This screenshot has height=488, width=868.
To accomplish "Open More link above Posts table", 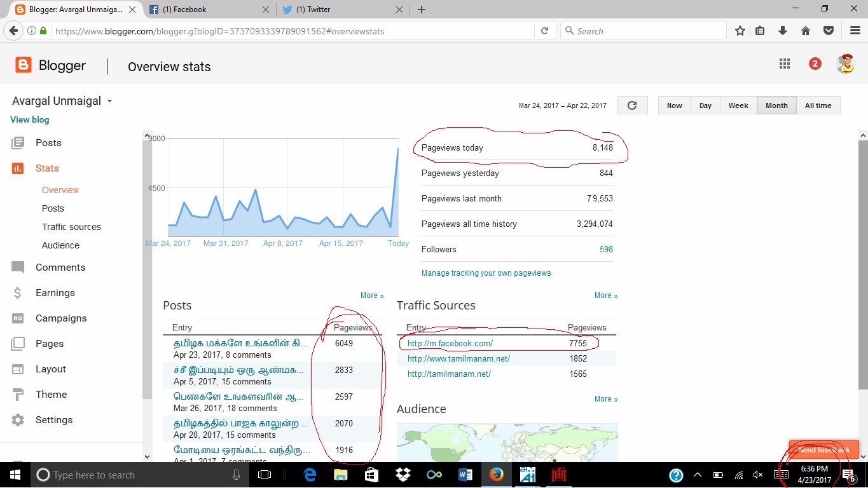I will coord(372,295).
